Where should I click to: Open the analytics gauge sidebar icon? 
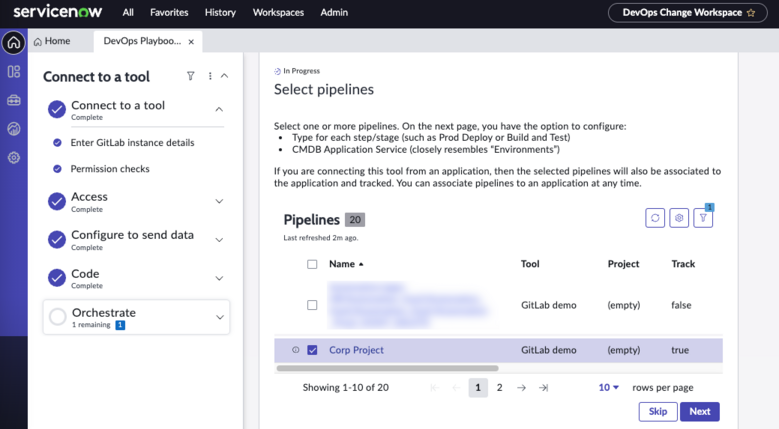click(x=14, y=129)
